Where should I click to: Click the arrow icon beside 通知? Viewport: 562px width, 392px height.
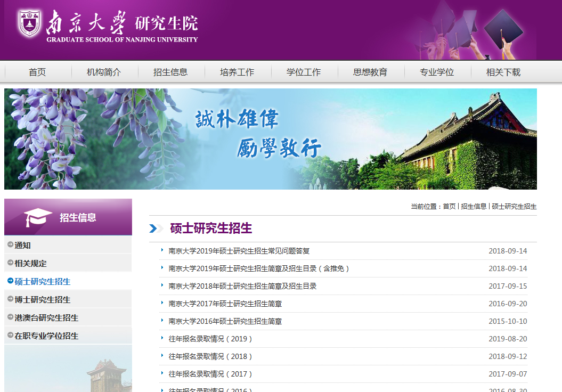click(x=10, y=245)
